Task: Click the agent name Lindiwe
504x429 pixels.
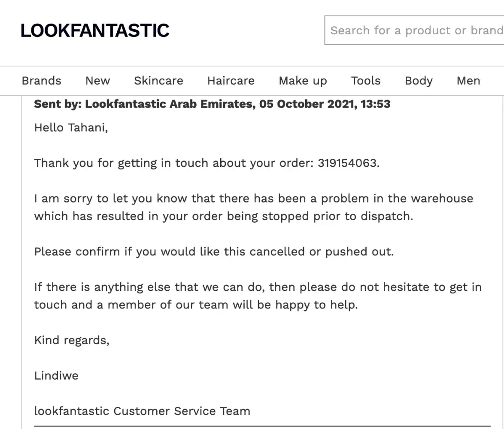Action: [56, 376]
